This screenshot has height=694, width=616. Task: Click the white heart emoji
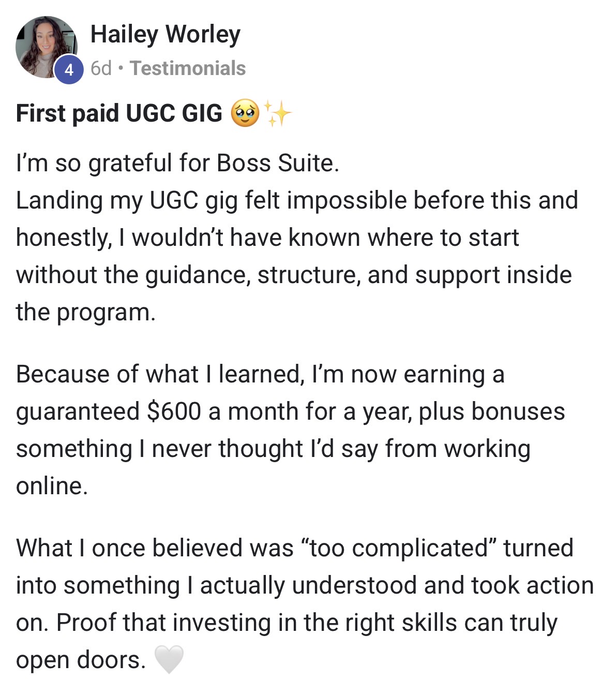pyautogui.click(x=169, y=659)
